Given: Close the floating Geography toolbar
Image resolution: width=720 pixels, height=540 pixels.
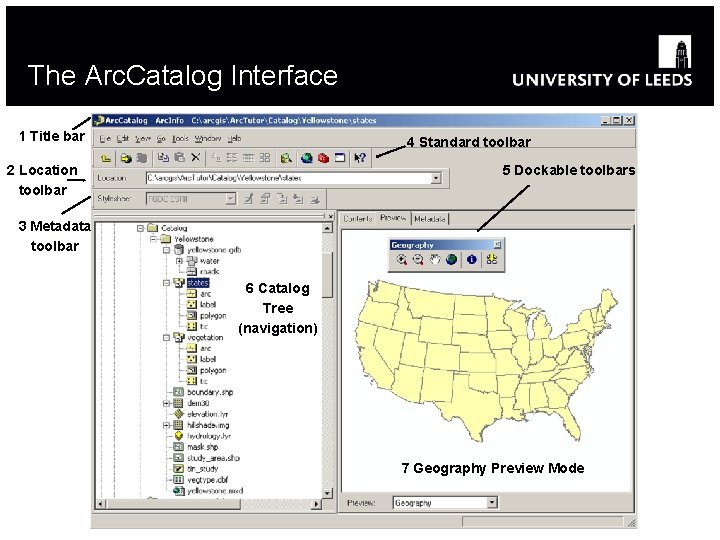Looking at the screenshot, I should pos(498,245).
